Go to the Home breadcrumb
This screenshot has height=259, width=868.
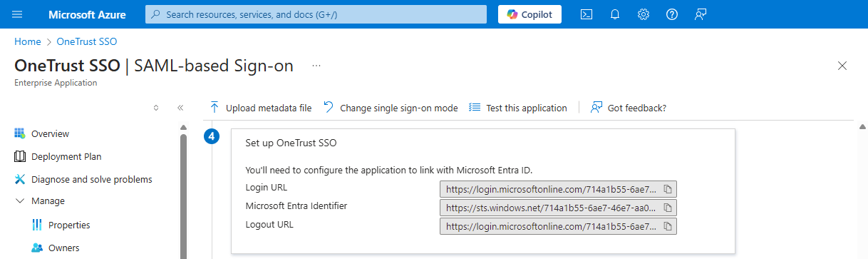[28, 41]
